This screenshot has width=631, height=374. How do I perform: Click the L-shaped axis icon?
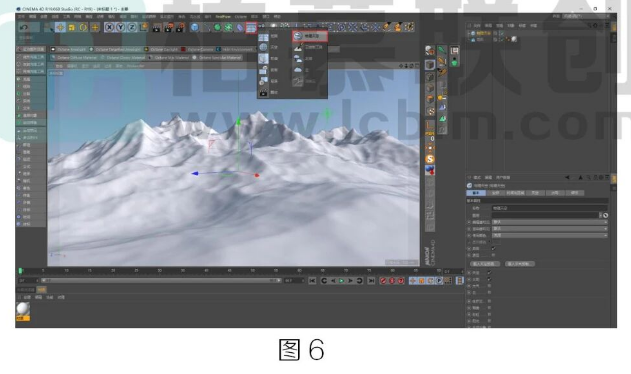coord(430,126)
